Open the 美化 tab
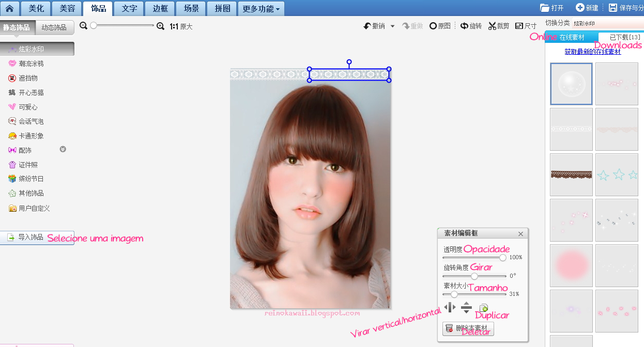644x347 pixels. pyautogui.click(x=36, y=8)
